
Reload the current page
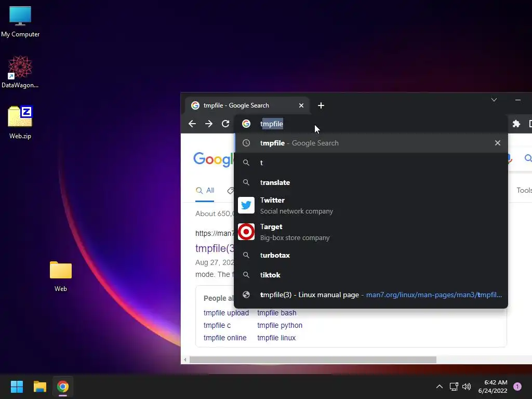(x=225, y=124)
